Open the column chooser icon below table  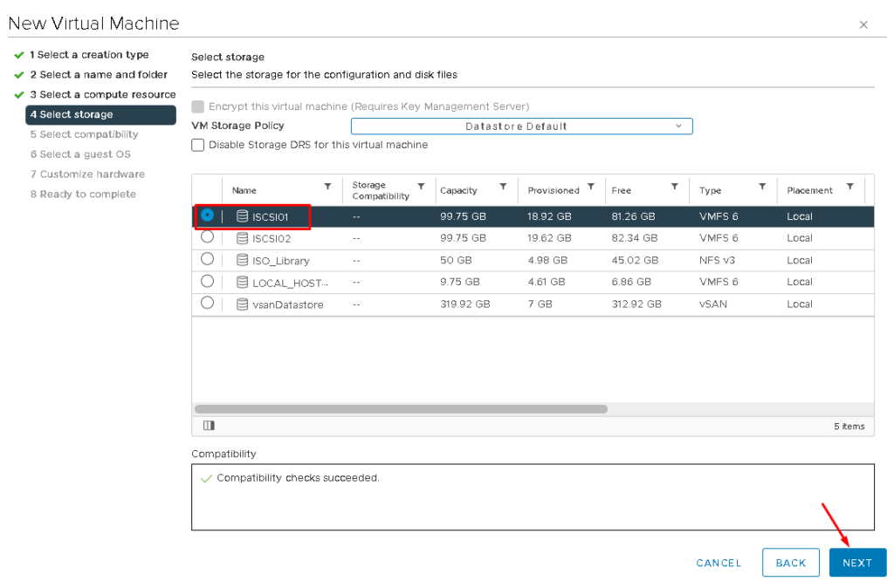coord(209,426)
